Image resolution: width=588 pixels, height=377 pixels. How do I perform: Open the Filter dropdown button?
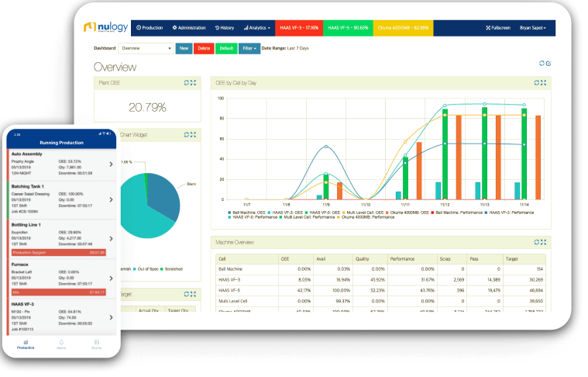[249, 48]
